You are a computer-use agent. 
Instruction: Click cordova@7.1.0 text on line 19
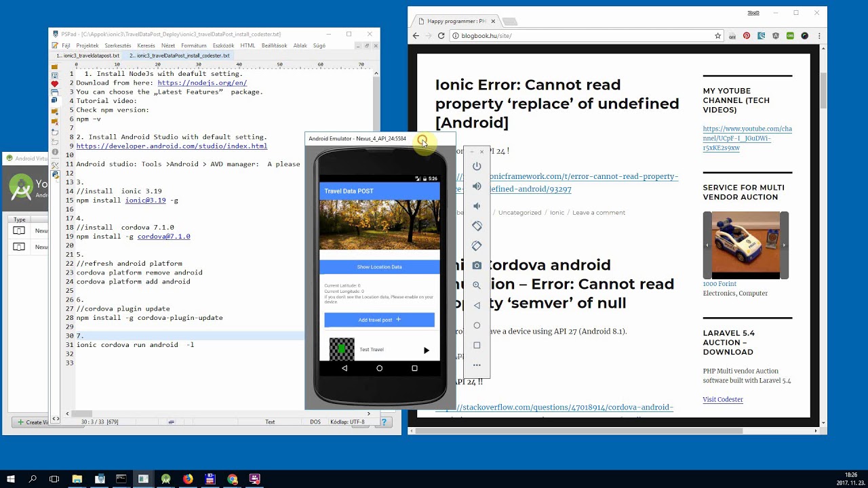point(163,237)
